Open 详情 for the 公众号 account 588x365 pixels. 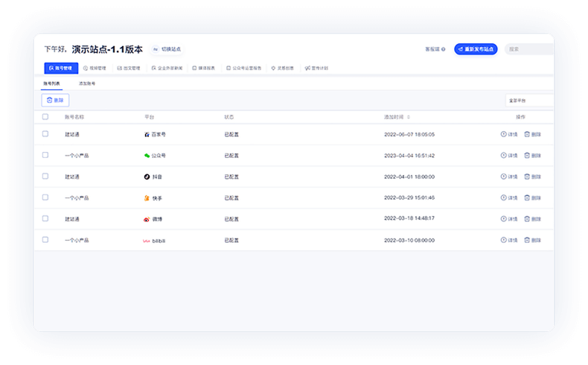(509, 155)
